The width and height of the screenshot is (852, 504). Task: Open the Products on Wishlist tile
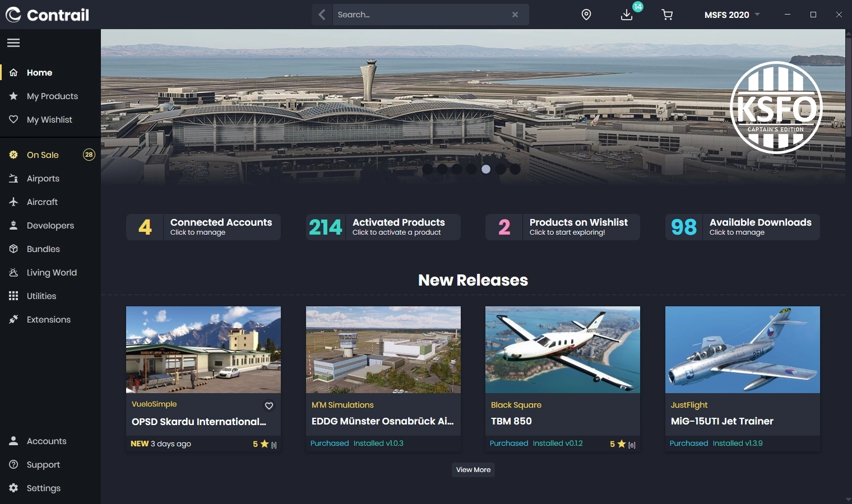tap(563, 227)
